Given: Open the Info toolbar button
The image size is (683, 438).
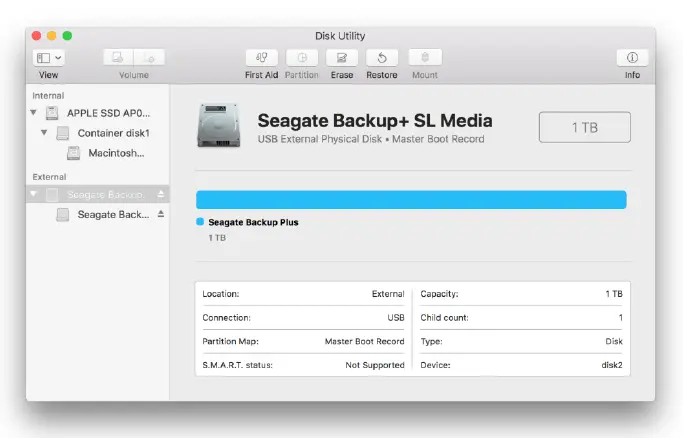Looking at the screenshot, I should point(632,57).
